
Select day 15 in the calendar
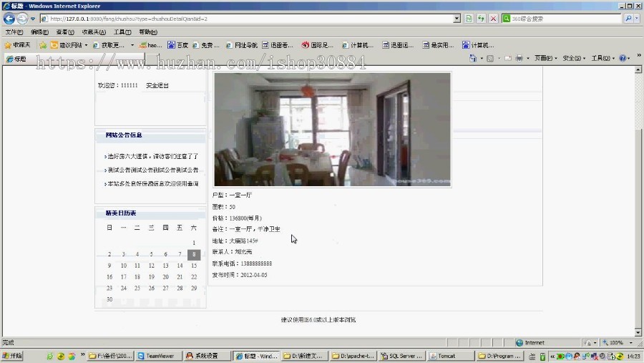(194, 266)
